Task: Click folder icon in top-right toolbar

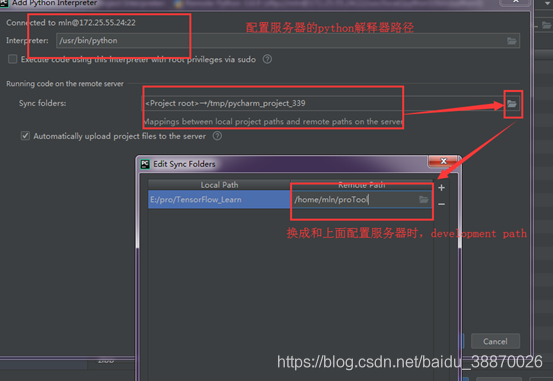Action: [546, 25]
